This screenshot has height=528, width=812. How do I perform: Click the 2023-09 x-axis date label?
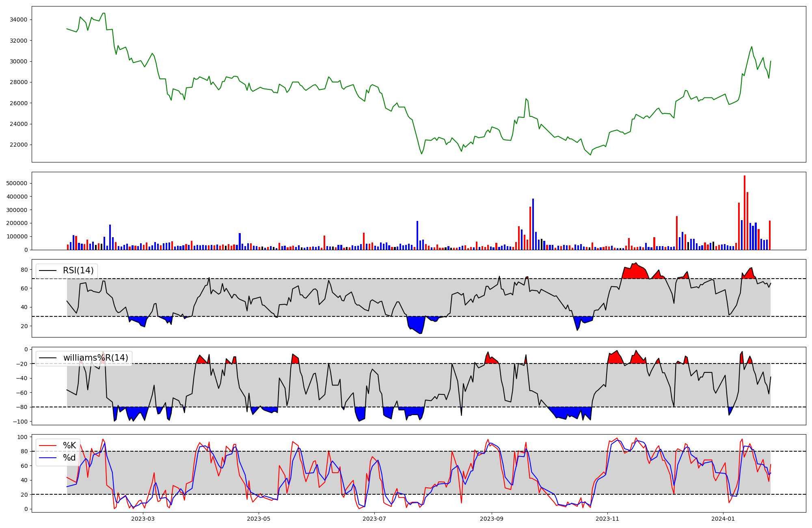click(x=492, y=519)
